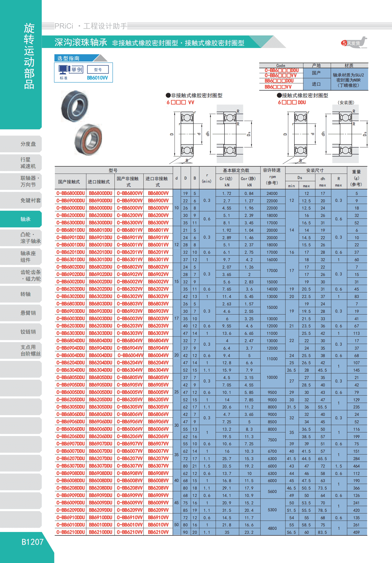392x563 pixels.
Task: Click the 旋转运动部品 section title
Action: (x=29, y=56)
